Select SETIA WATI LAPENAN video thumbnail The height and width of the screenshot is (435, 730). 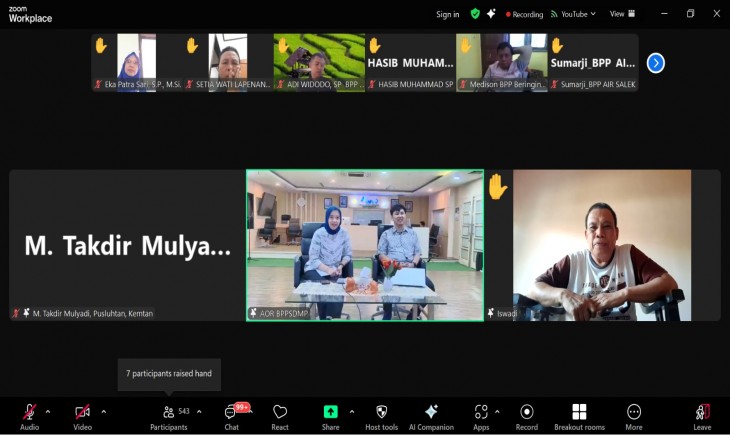(x=228, y=62)
